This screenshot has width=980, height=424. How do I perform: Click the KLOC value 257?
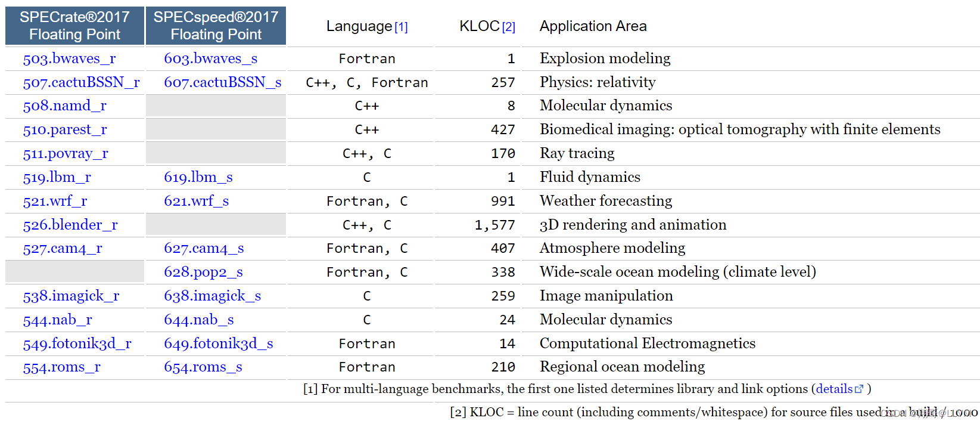click(503, 82)
